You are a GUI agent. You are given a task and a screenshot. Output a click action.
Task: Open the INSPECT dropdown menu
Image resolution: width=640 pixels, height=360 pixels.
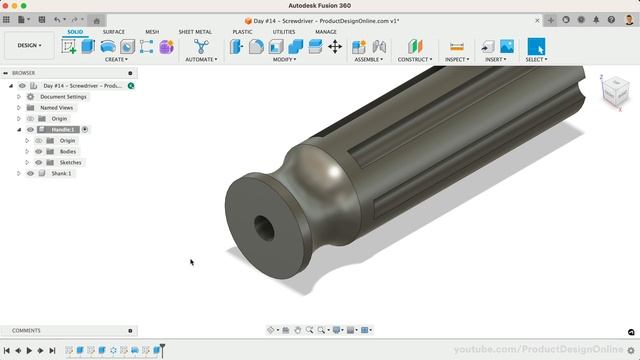click(457, 60)
